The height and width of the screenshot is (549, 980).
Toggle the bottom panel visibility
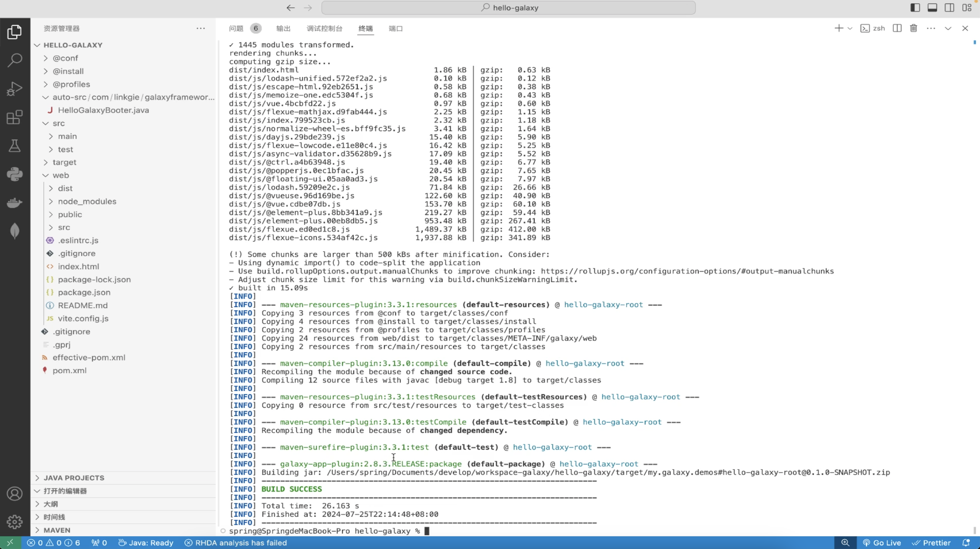pos(932,8)
